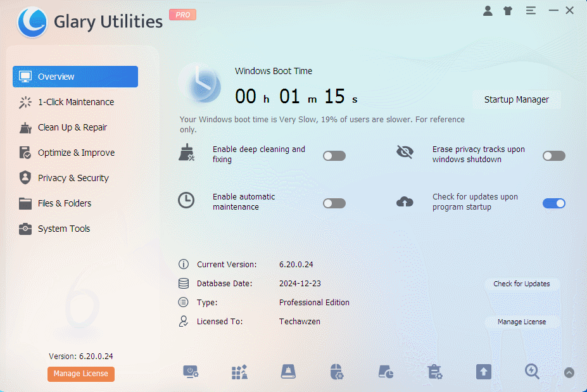Click the Database Date icon
This screenshot has height=392, width=587.
184,284
